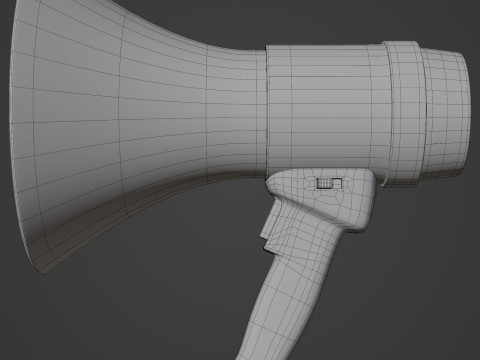Select the ridged ring behind the body
Screen dimensions: 480x360
click(x=405, y=113)
